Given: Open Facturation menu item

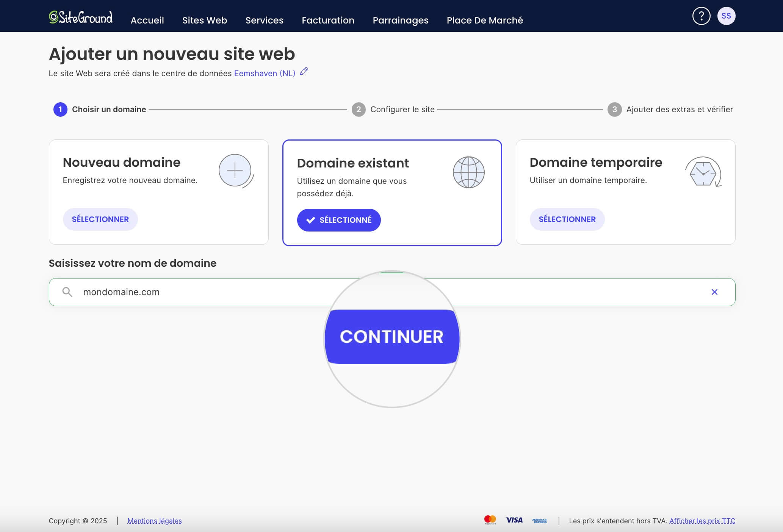Looking at the screenshot, I should point(328,20).
